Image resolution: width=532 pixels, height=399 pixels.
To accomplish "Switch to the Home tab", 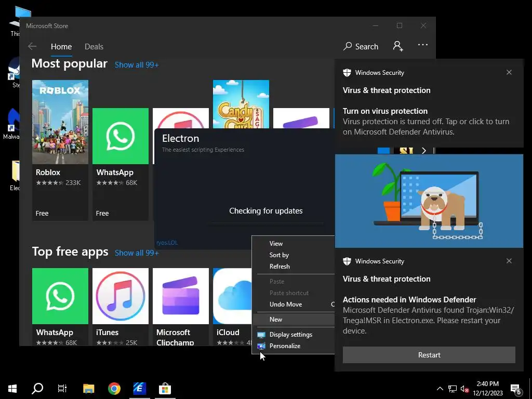I will tap(61, 47).
